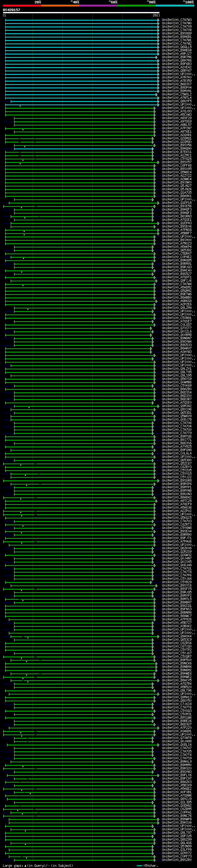Click the orange ~40% identity legend bar

(60, 6)
